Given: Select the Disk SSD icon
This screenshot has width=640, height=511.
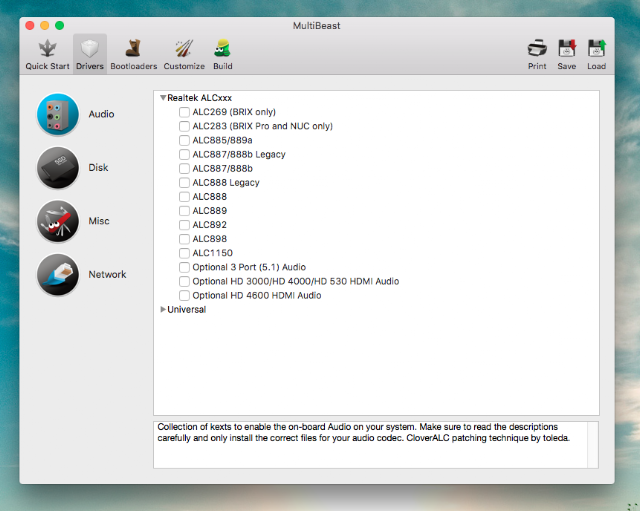Looking at the screenshot, I should tap(58, 167).
